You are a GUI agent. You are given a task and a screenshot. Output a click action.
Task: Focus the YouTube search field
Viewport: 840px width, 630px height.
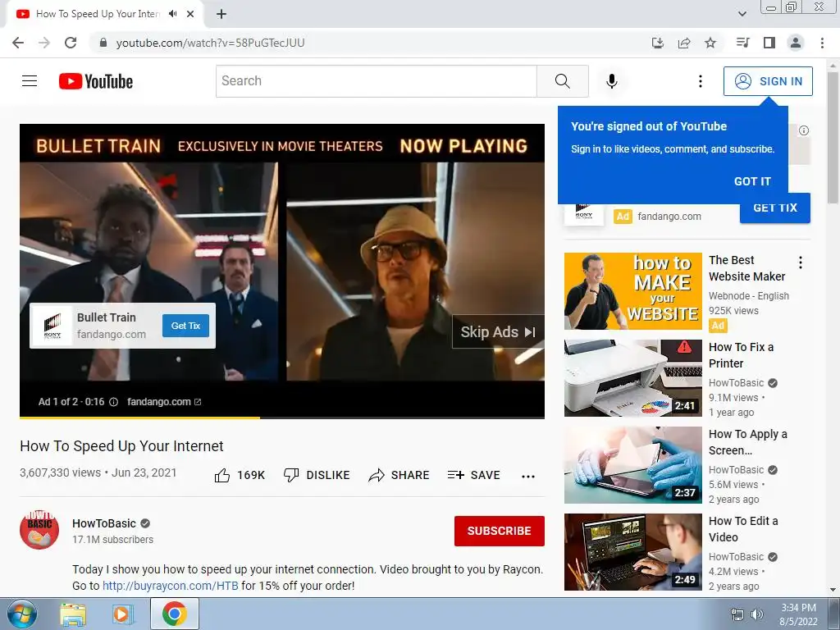click(x=376, y=81)
